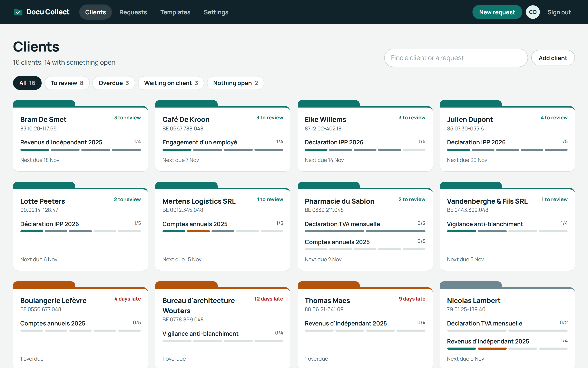Viewport: 588px width, 368px height.
Task: Click Boulangerie Lefèvre 4 days late badge
Action: [x=128, y=299]
